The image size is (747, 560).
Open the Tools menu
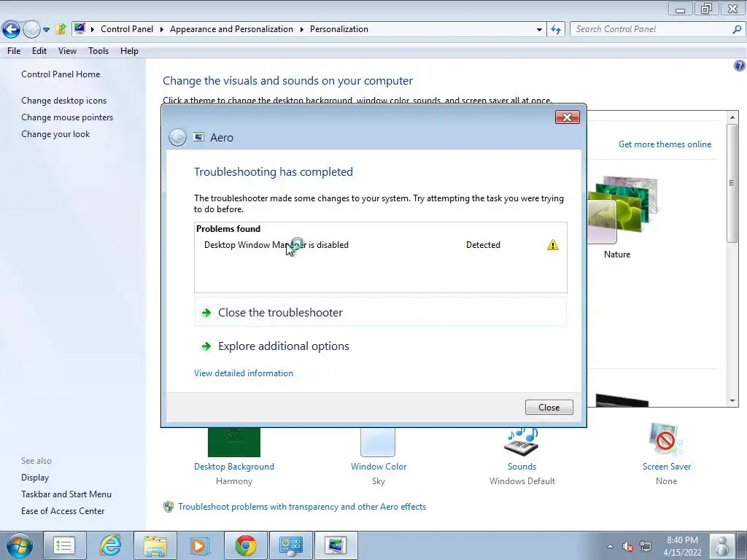coord(98,51)
